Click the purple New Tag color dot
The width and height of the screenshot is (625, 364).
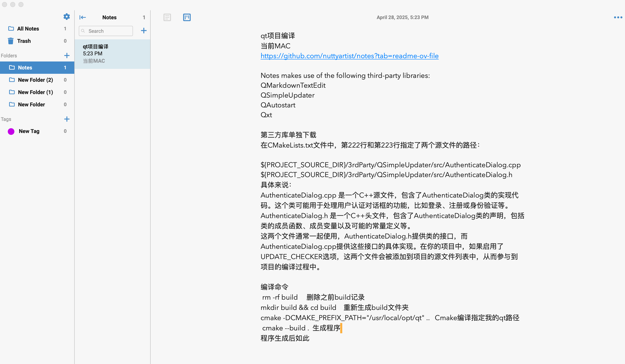[11, 131]
